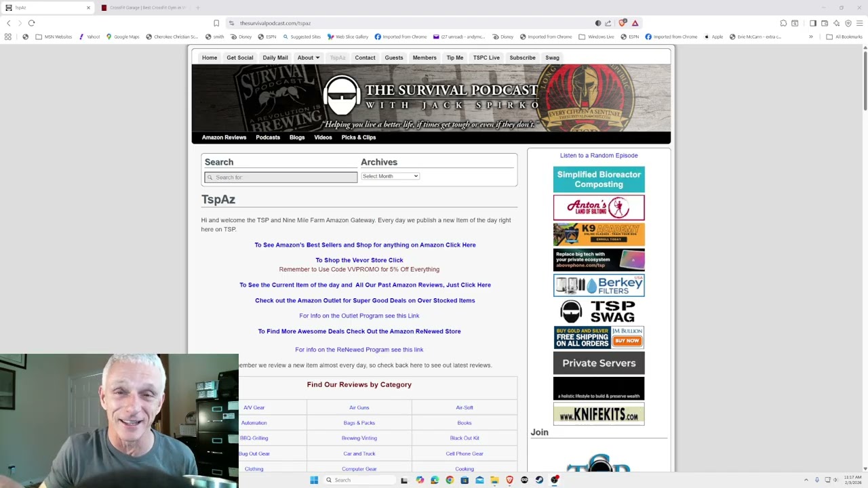The width and height of the screenshot is (868, 488).
Task: Open File Explorer from the taskbar
Action: pyautogui.click(x=494, y=480)
